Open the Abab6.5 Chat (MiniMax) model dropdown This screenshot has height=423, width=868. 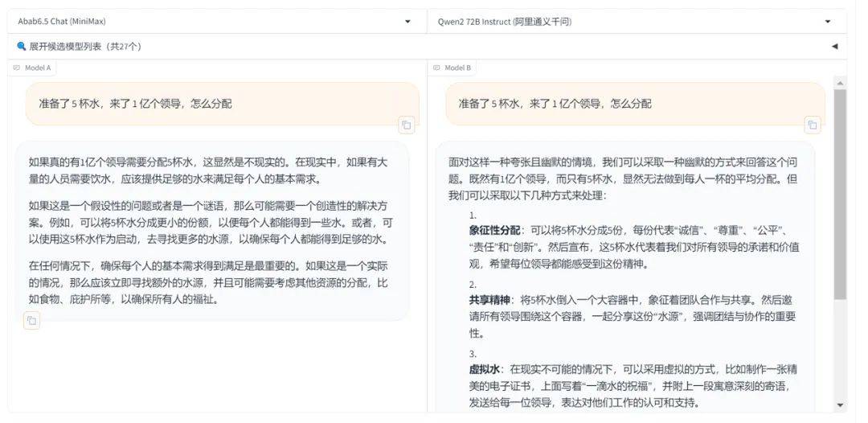pyautogui.click(x=217, y=22)
